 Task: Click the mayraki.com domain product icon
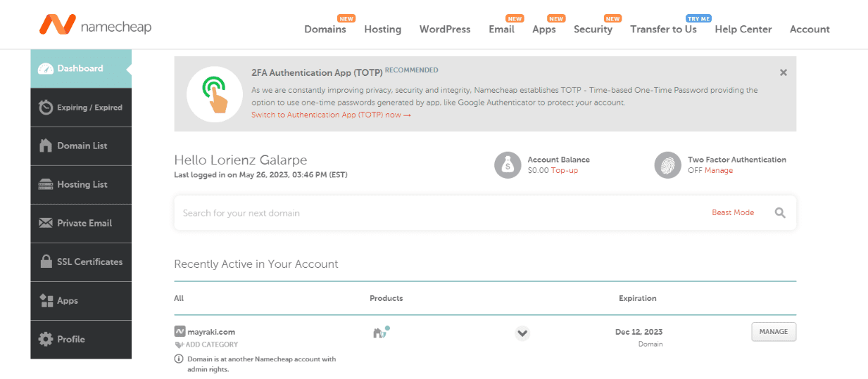(x=381, y=332)
